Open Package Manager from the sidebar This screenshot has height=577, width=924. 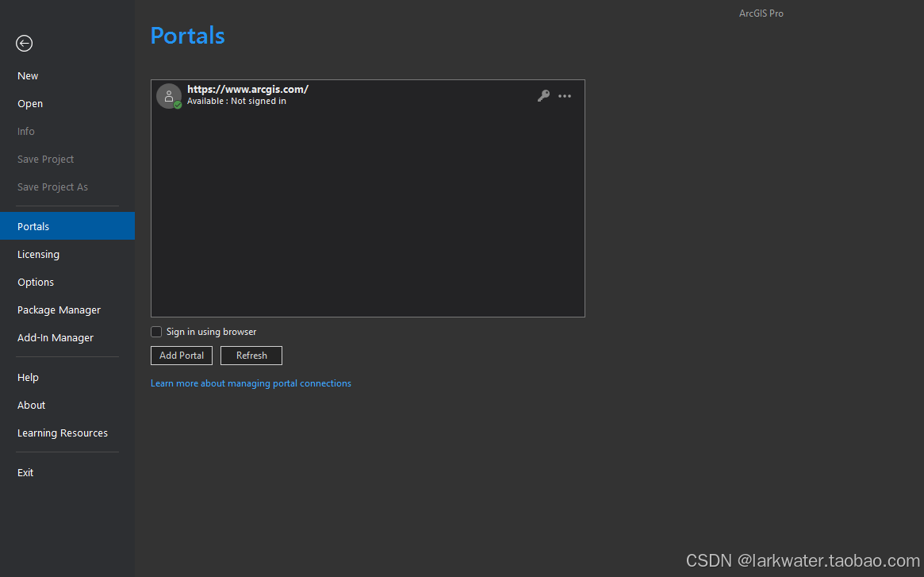[67, 310]
